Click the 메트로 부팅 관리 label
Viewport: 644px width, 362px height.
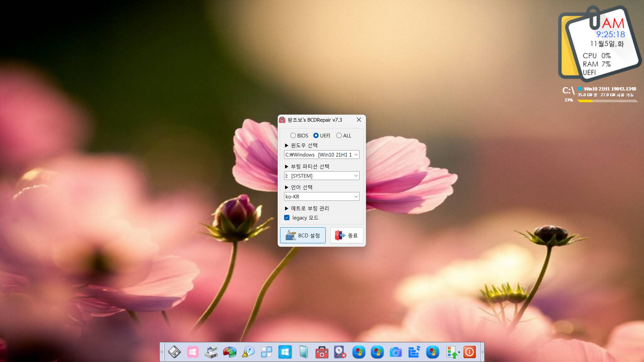point(310,208)
